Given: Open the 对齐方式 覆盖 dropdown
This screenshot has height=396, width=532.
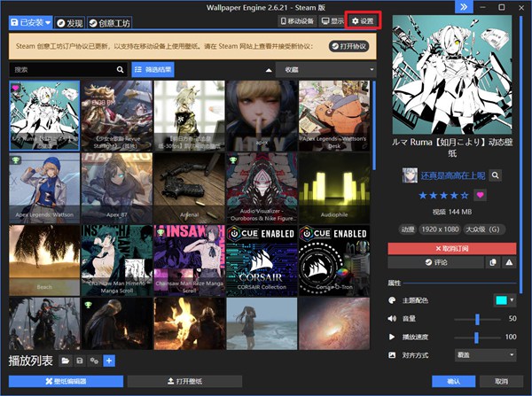Looking at the screenshot, I should pos(486,354).
